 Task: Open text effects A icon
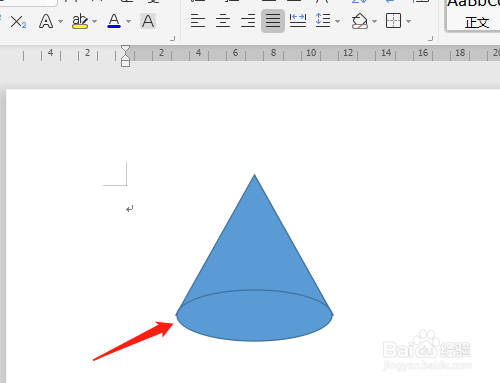pos(46,21)
